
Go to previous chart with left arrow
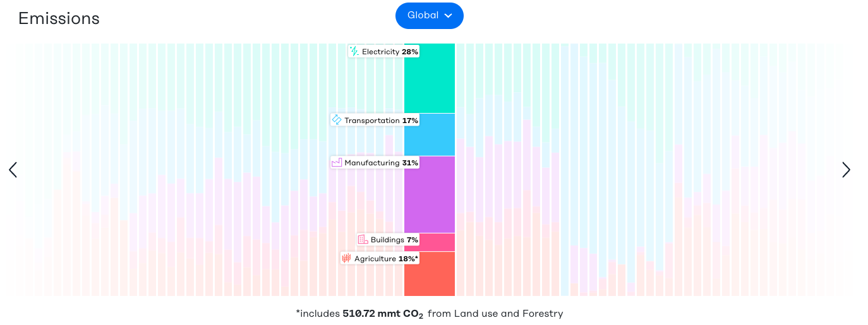13,170
